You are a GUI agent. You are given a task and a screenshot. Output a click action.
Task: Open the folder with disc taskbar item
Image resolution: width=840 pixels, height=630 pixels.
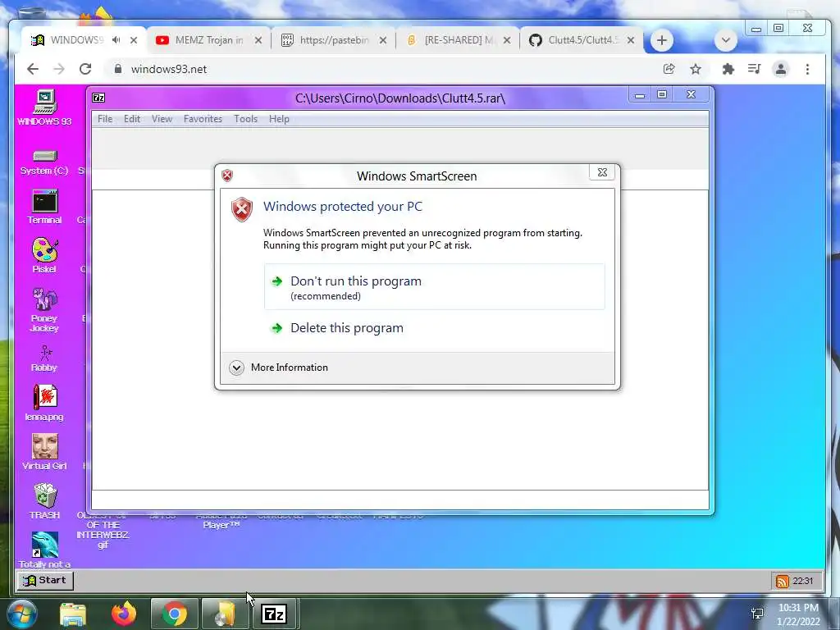[x=225, y=614]
